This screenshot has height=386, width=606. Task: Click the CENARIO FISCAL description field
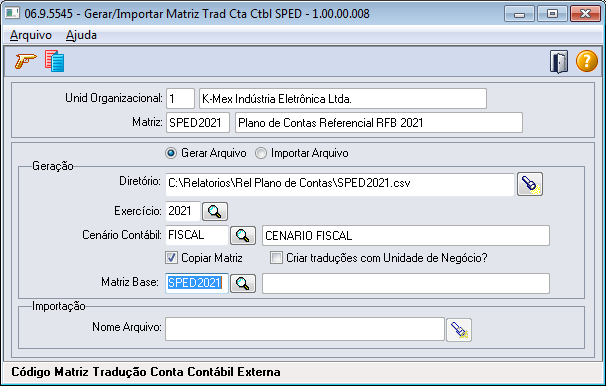(x=406, y=235)
